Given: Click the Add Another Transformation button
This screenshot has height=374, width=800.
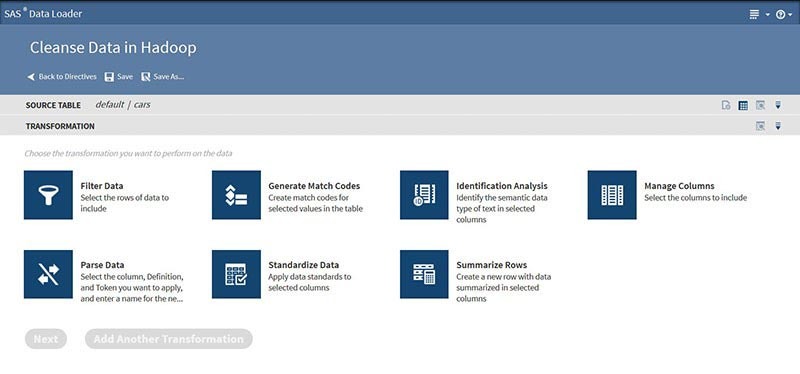Looking at the screenshot, I should coord(168,339).
